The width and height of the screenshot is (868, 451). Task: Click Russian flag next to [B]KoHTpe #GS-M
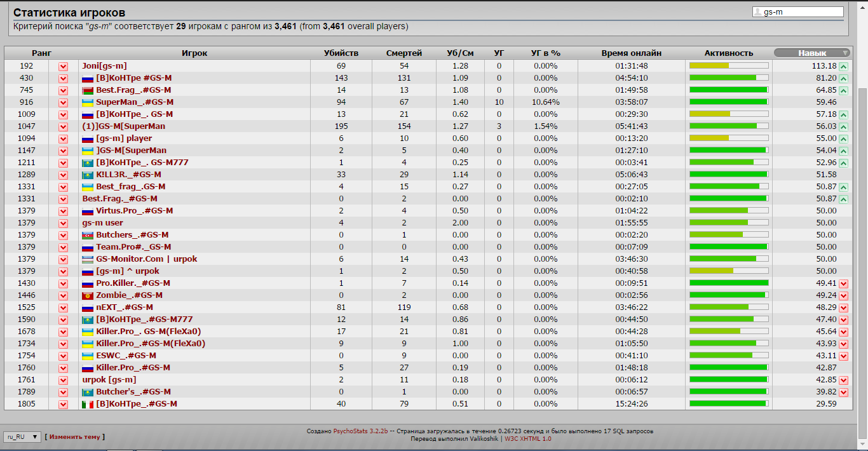pyautogui.click(x=88, y=78)
